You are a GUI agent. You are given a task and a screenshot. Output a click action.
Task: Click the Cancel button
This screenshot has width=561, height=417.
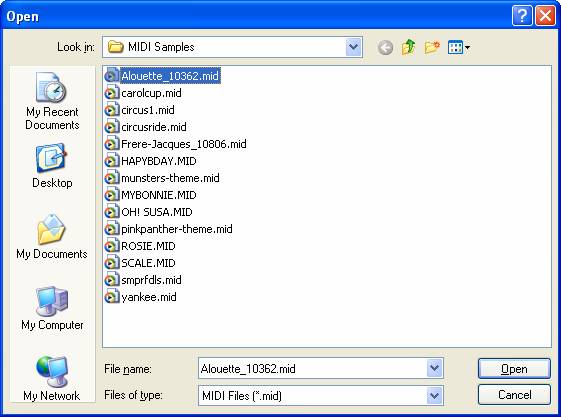(x=514, y=394)
